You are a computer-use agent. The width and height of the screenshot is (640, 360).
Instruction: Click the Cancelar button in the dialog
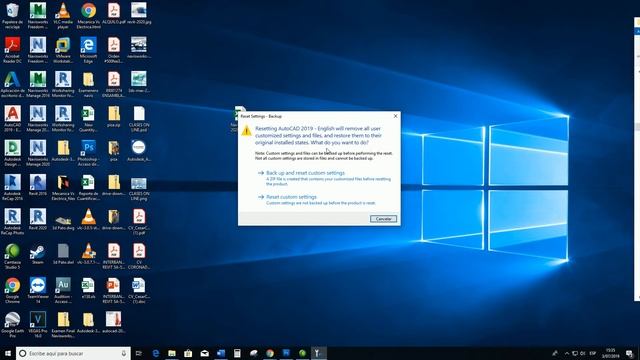pyautogui.click(x=383, y=219)
